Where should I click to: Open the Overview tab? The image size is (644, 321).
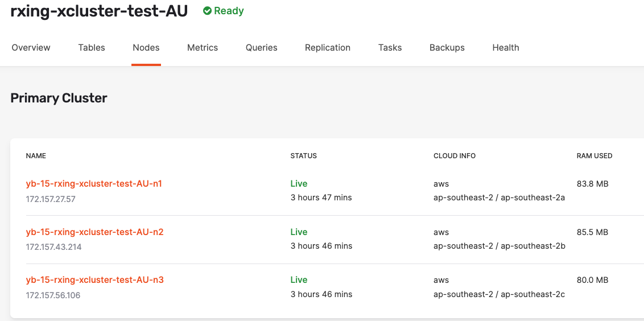click(31, 48)
